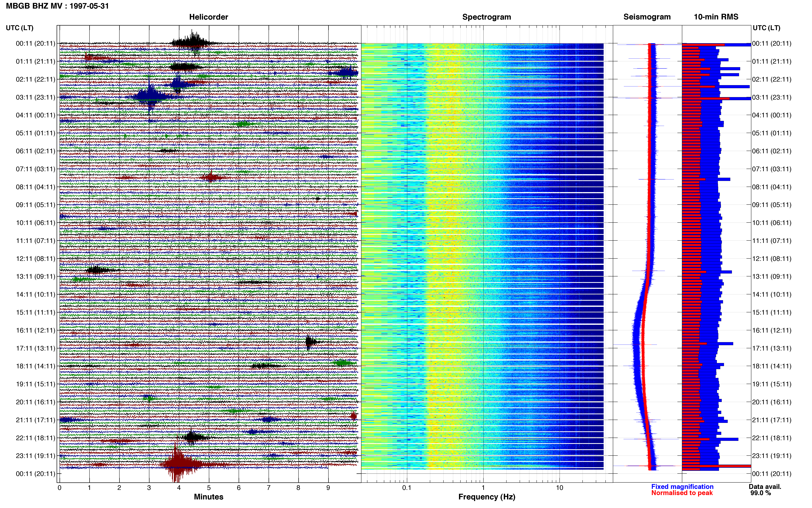Click the '5' tick on Minutes axis
Screen dimensions: 812x508
[209, 488]
